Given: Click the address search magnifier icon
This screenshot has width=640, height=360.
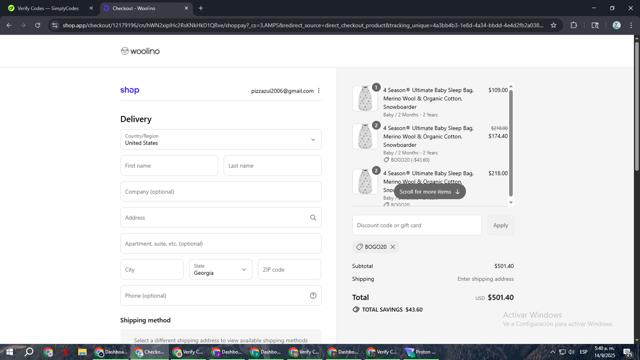Looking at the screenshot, I should [313, 218].
